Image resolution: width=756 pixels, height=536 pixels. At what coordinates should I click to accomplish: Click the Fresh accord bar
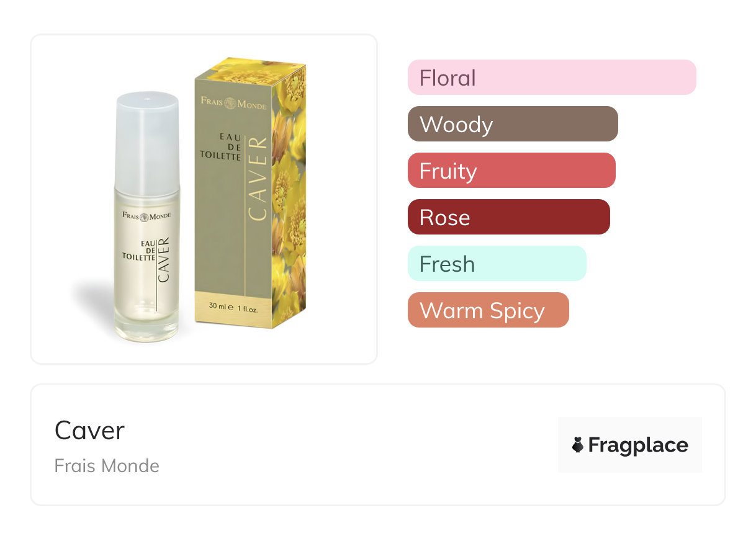click(497, 264)
